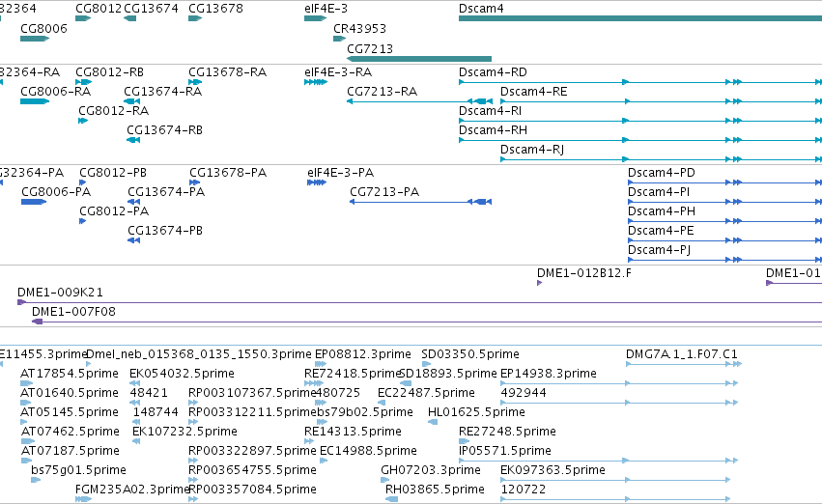
Task: Open protein Dscam4-PI
Action: [x=659, y=192]
